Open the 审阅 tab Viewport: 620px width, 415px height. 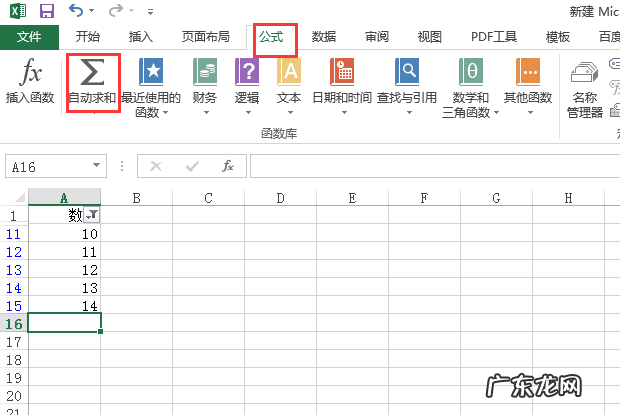tap(376, 37)
